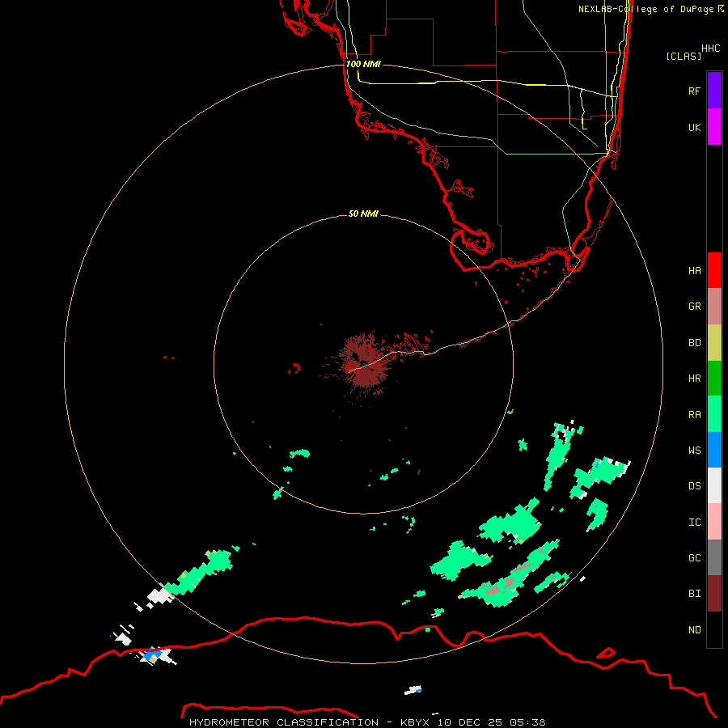This screenshot has height=728, width=728.
Task: Click the HA legend label
Action: pyautogui.click(x=694, y=270)
